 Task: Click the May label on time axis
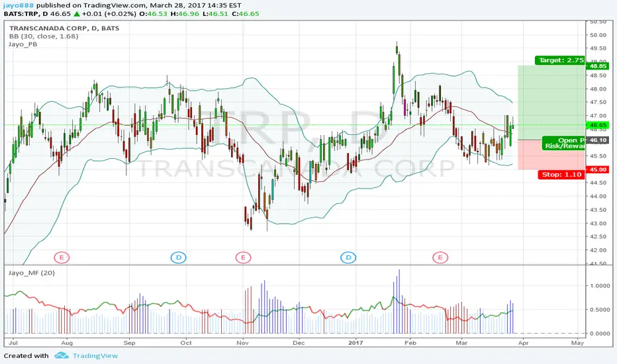[x=578, y=343]
